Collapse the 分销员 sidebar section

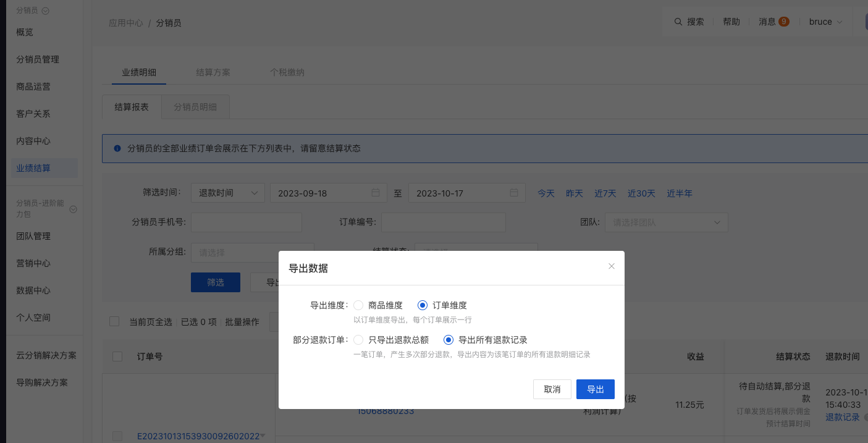[x=46, y=11]
